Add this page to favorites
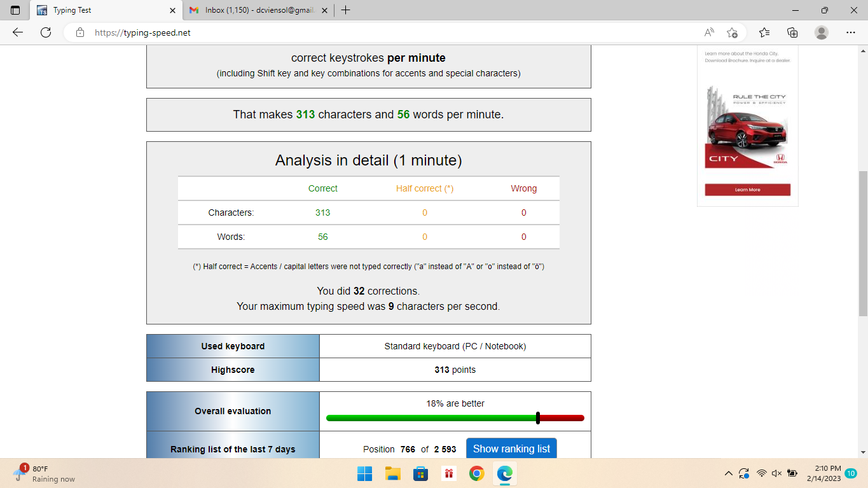Viewport: 868px width, 488px height. (732, 32)
